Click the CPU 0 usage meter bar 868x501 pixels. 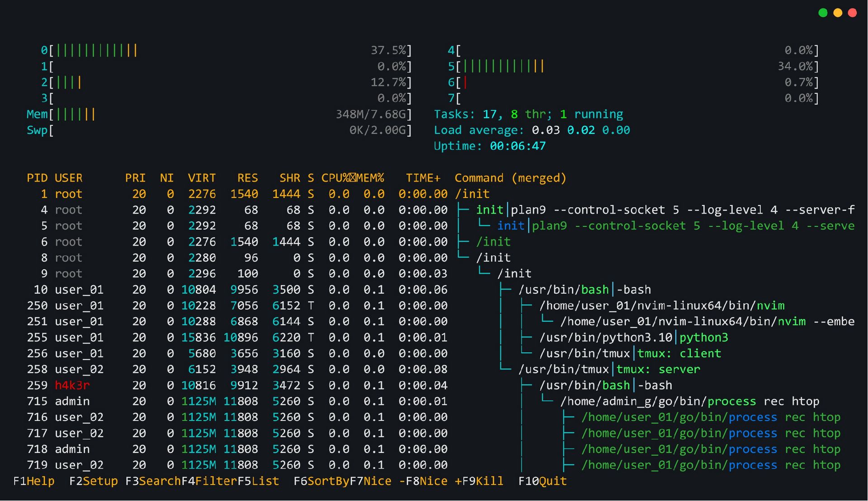[x=226, y=50]
